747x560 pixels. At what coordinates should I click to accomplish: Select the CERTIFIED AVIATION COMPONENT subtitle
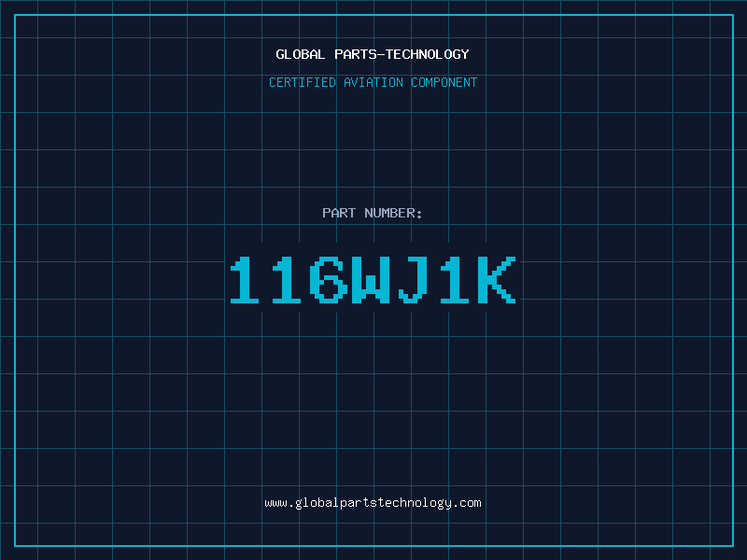tap(373, 82)
